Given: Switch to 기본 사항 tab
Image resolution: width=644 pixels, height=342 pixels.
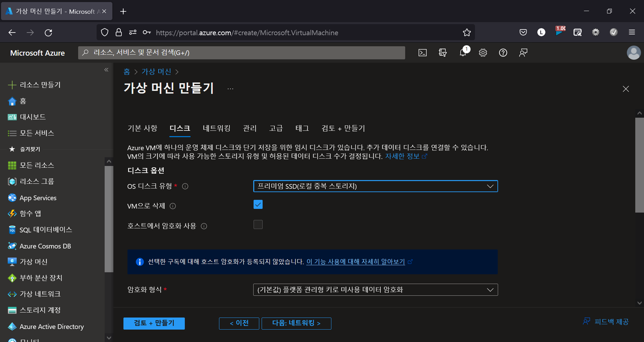Looking at the screenshot, I should point(142,128).
